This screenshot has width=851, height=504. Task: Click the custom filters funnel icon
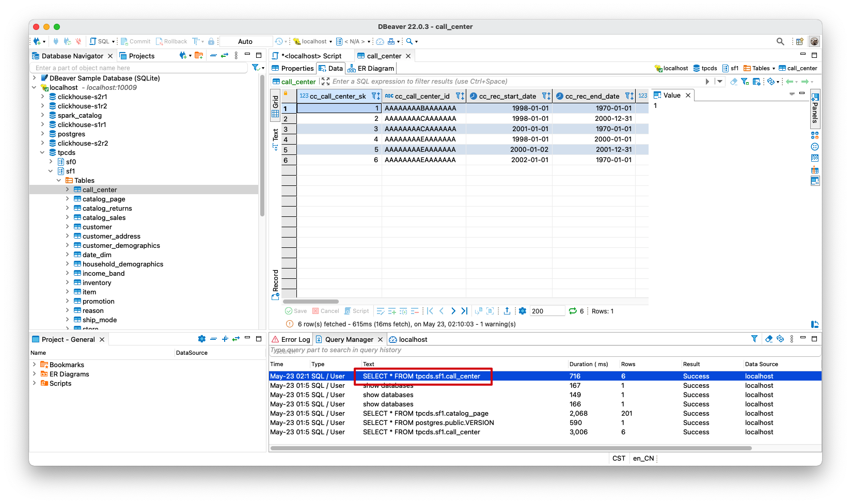click(745, 82)
